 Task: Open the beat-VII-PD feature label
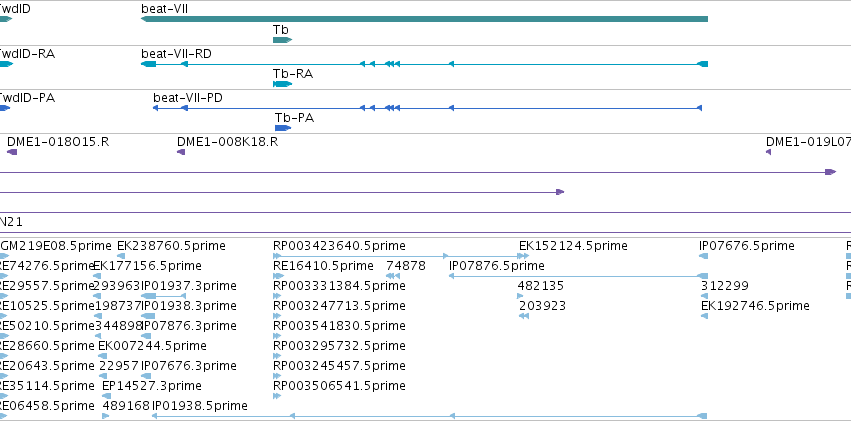coord(188,98)
